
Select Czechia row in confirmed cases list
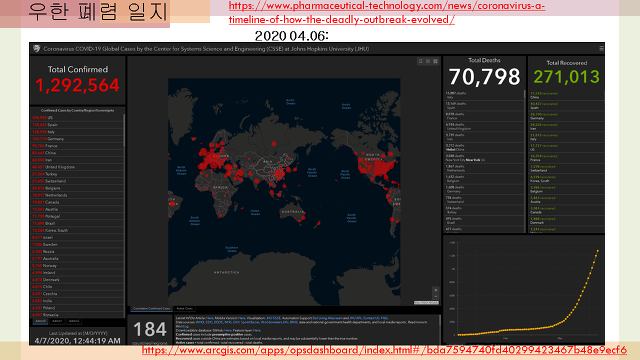pyautogui.click(x=77, y=293)
